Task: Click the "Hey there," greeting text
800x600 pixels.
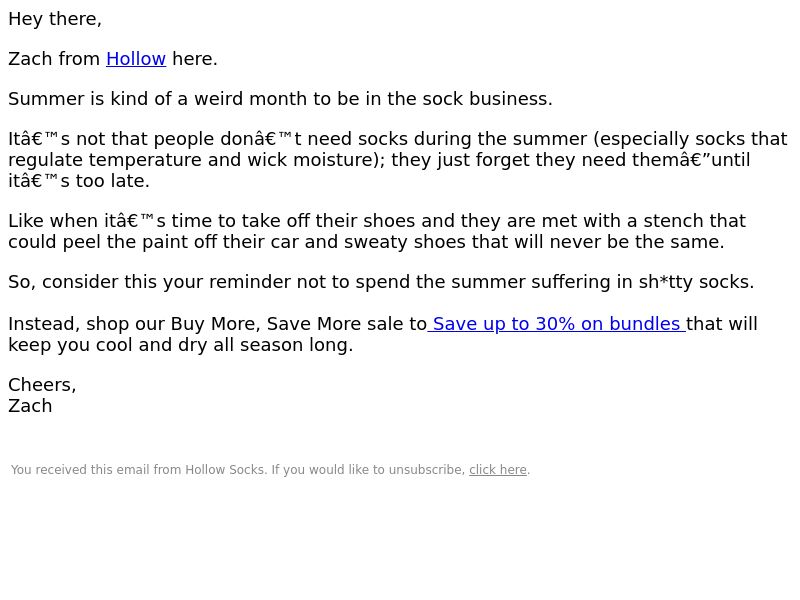Action: coord(55,19)
